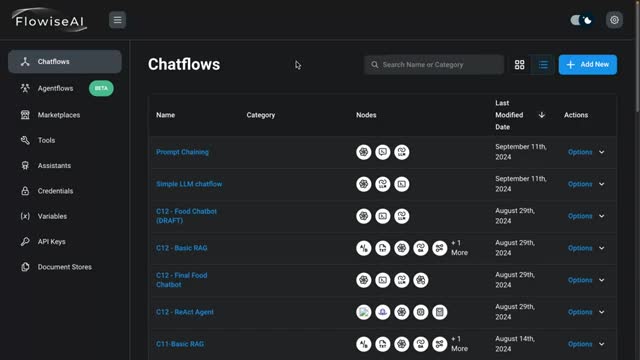640x360 pixels.
Task: Click '+ 1 More' in C12 - Basic RAG row
Action: [x=460, y=248]
